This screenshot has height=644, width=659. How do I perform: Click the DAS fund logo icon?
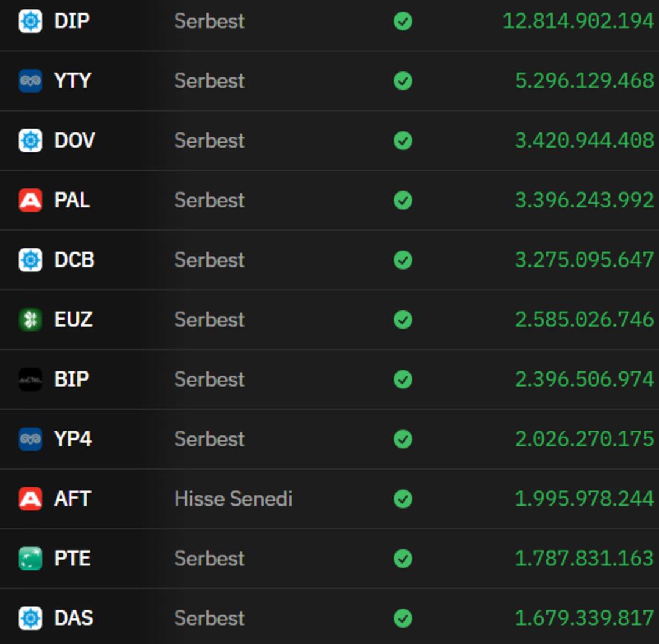click(31, 619)
